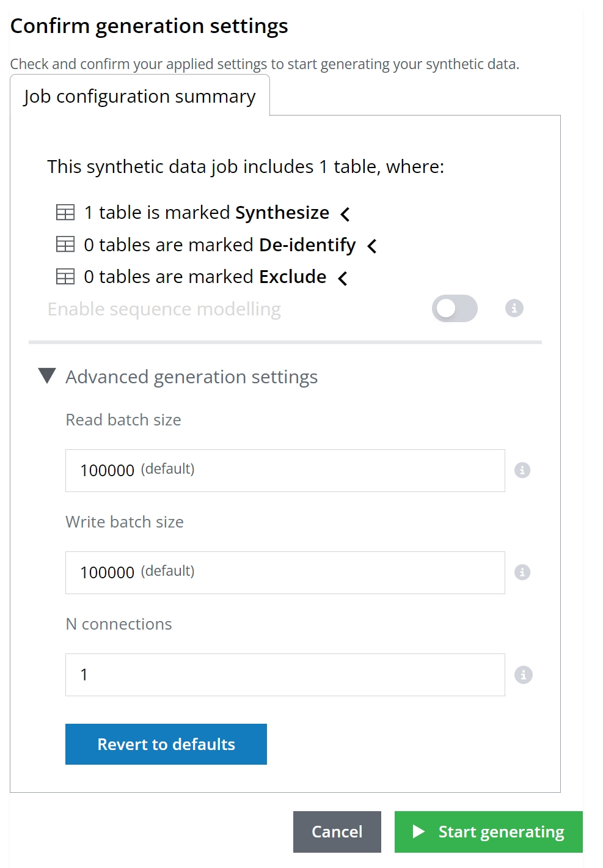This screenshot has width=603, height=868.
Task: Click info icon for sequence modelling
Action: [x=514, y=309]
